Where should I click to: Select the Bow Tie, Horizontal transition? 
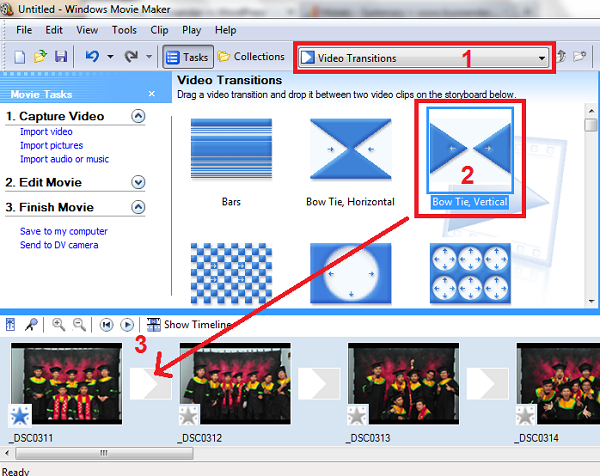pyautogui.click(x=351, y=149)
